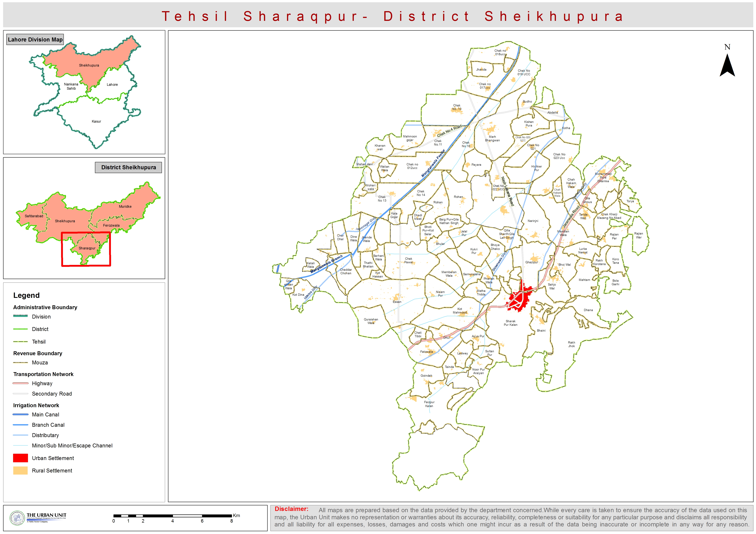Click the Disclaimer heading text
This screenshot has width=756, height=534.
pos(291,509)
